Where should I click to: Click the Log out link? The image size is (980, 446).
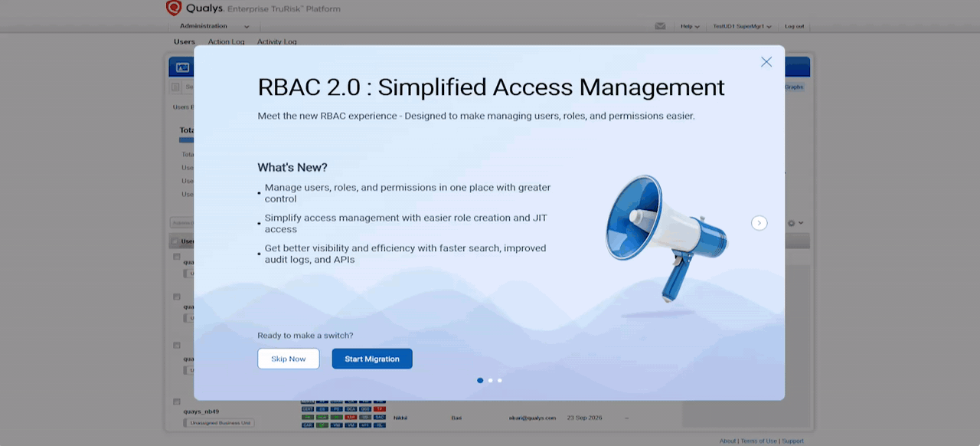point(795,26)
